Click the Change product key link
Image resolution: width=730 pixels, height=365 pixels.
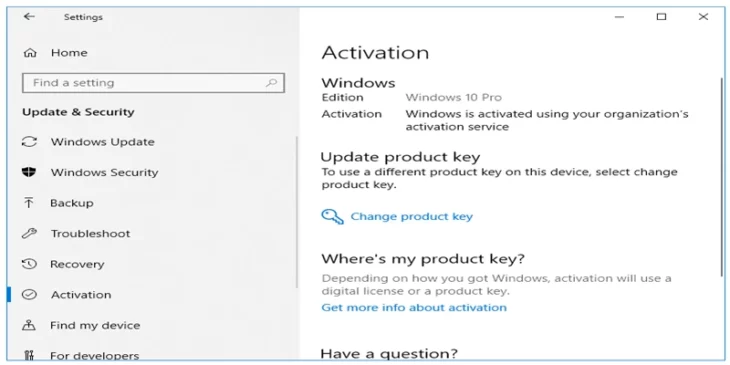412,216
